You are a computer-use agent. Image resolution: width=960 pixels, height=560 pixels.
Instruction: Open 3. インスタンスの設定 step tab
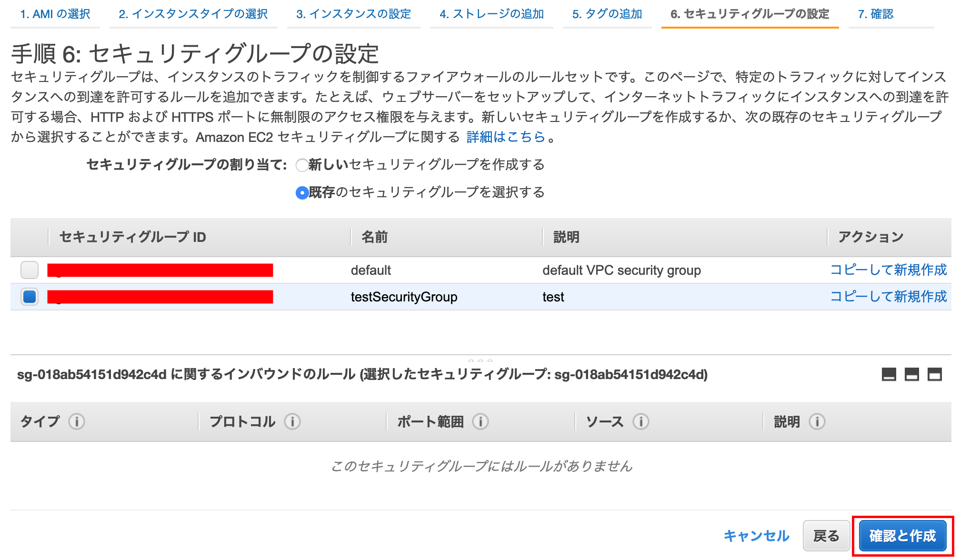coord(353,14)
